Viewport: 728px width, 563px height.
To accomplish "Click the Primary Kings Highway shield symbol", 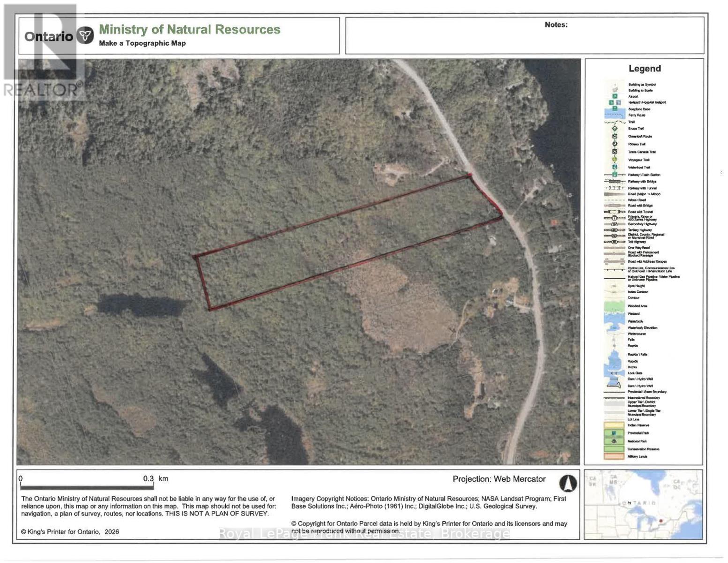I will pos(615,218).
